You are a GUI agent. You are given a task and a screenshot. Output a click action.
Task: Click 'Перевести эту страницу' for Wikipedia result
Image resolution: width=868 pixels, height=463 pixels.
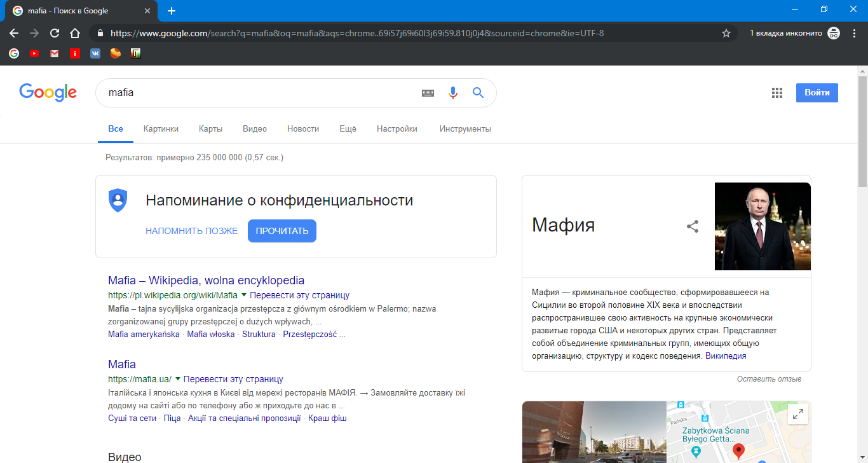(299, 295)
